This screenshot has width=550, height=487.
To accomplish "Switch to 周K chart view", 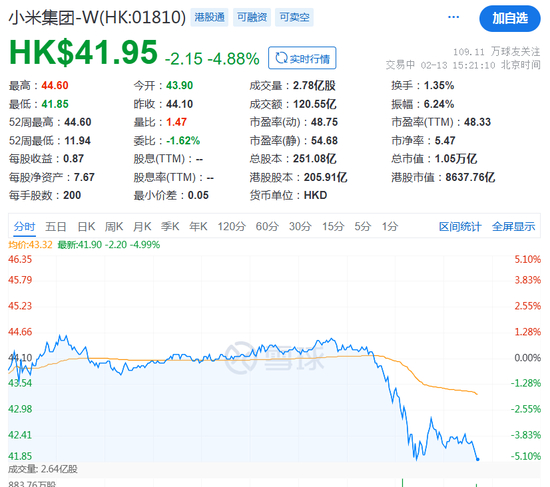I will tap(114, 226).
